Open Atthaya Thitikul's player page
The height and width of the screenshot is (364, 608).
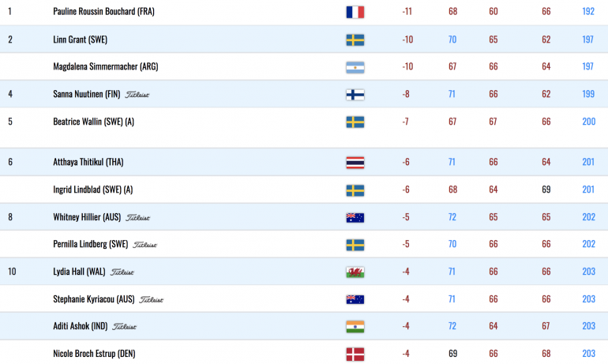[x=88, y=162]
